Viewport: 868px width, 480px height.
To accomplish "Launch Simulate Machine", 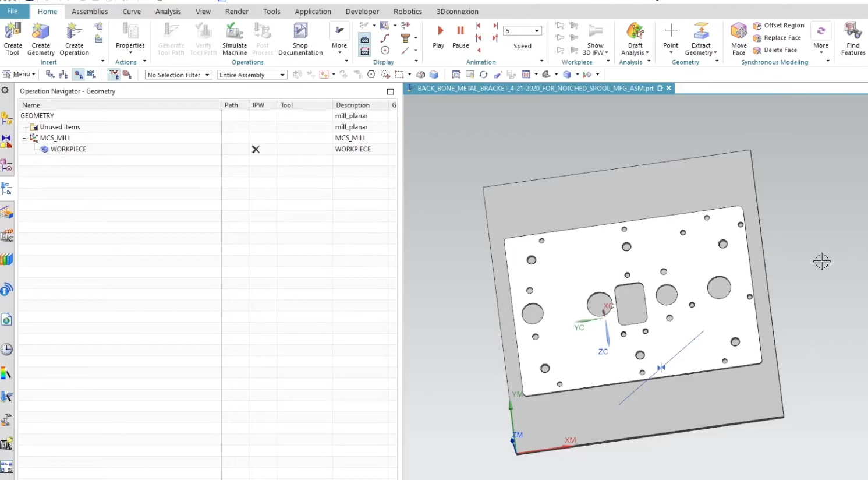I will click(235, 39).
